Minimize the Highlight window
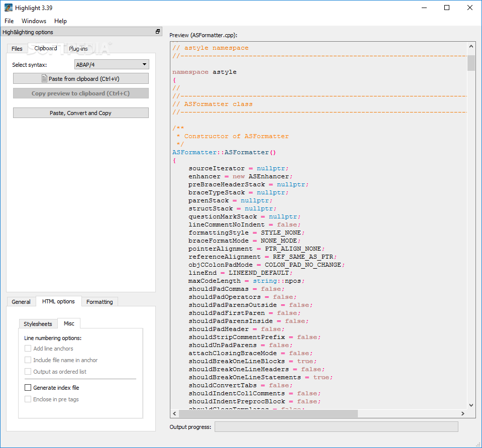This screenshot has width=482, height=448. coord(424,8)
